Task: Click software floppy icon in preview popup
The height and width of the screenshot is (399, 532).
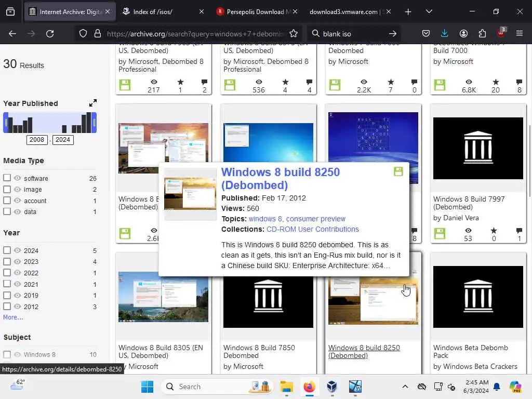Action: pyautogui.click(x=398, y=171)
